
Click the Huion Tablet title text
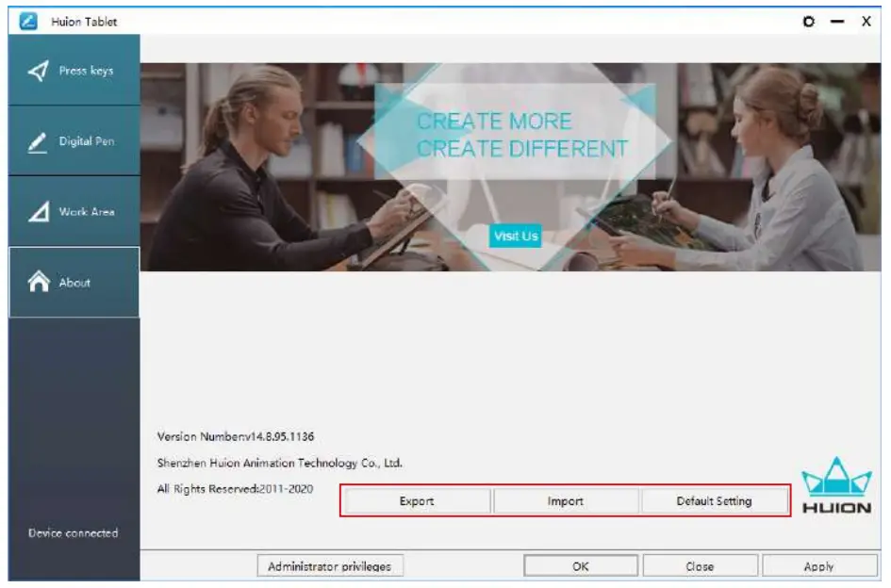pyautogui.click(x=84, y=22)
